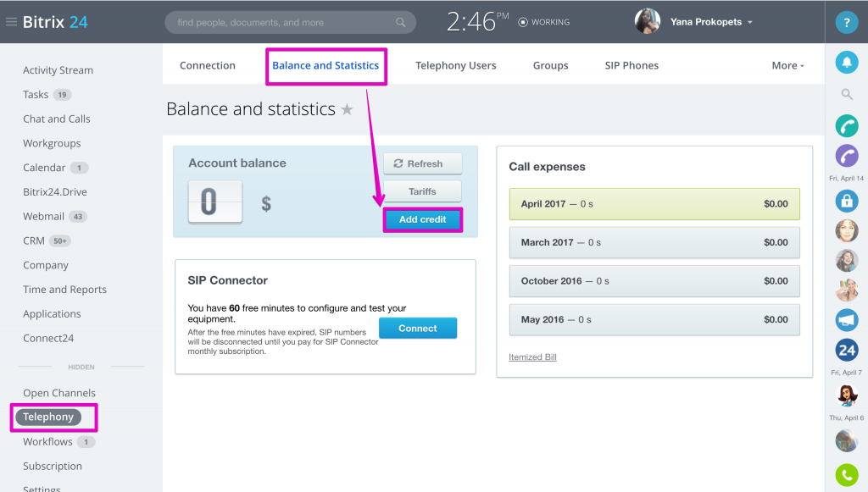
Task: Open first contact avatar below lock icon
Action: click(847, 231)
